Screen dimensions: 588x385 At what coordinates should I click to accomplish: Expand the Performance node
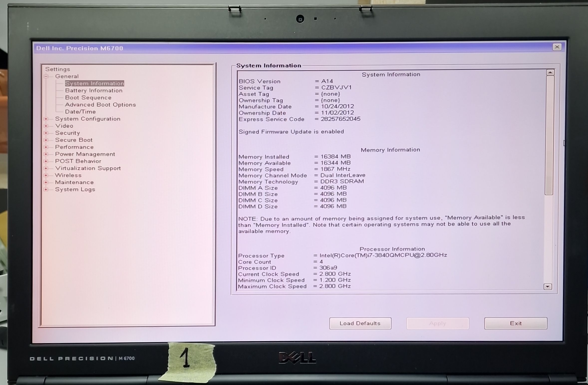tap(46, 147)
